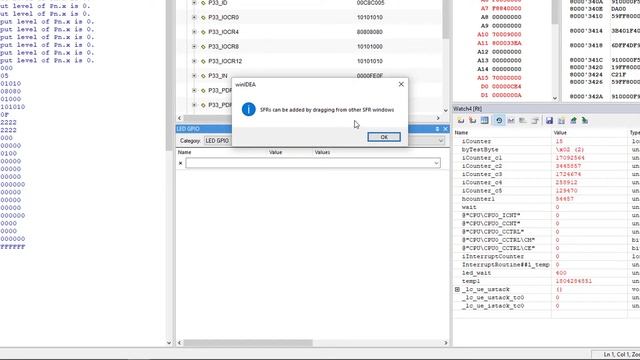
Task: Click register window scroll down arrow
Action: [555, 98]
